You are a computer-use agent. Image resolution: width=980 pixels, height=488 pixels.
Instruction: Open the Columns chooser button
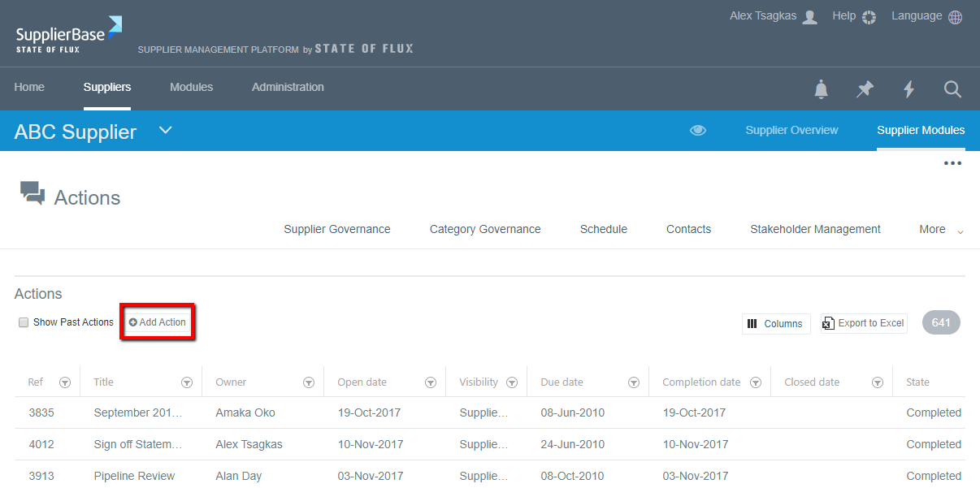pos(775,323)
